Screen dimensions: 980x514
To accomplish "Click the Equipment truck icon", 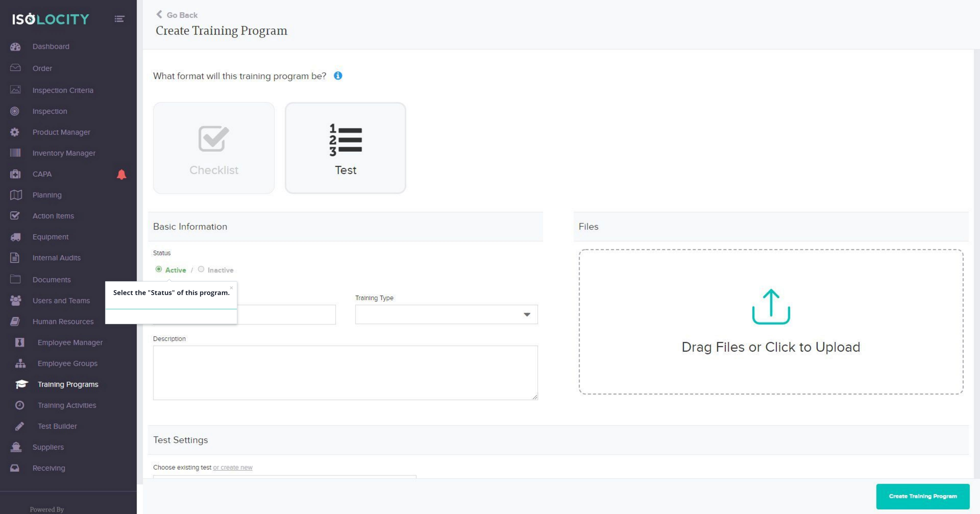I will (x=16, y=237).
